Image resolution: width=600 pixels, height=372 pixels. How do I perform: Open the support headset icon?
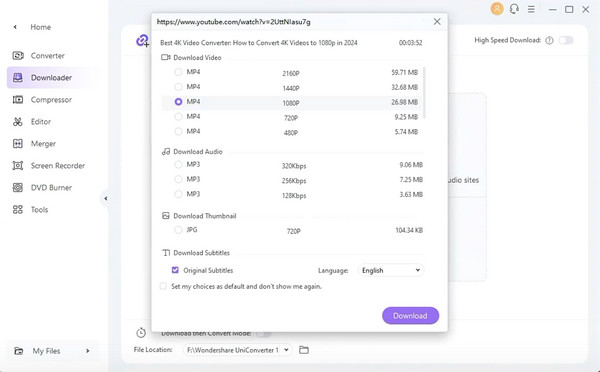coord(514,9)
